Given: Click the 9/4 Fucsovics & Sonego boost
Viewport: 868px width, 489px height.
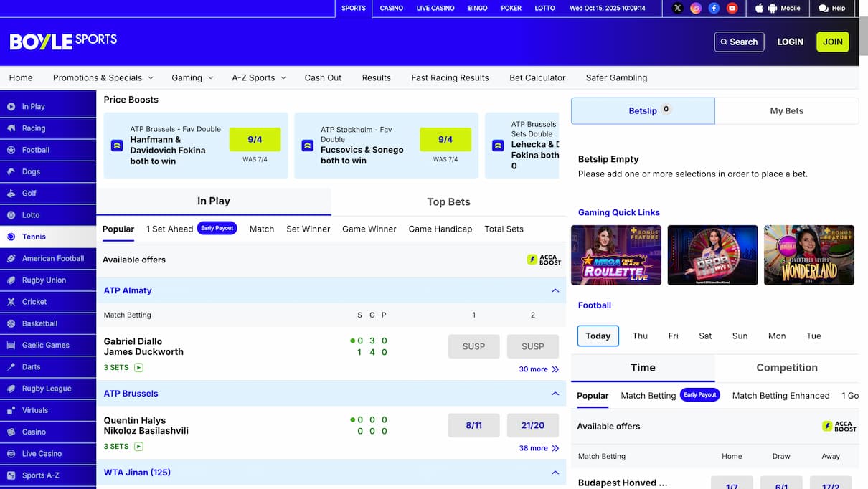Looking at the screenshot, I should 445,140.
